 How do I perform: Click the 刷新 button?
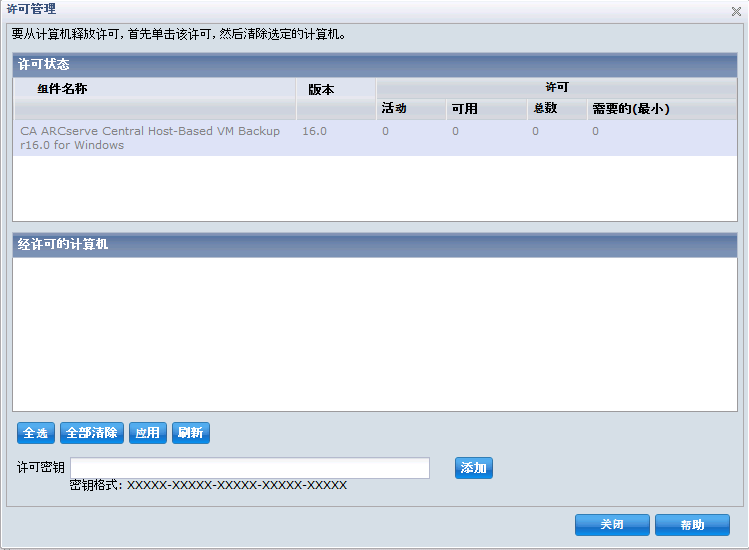191,433
